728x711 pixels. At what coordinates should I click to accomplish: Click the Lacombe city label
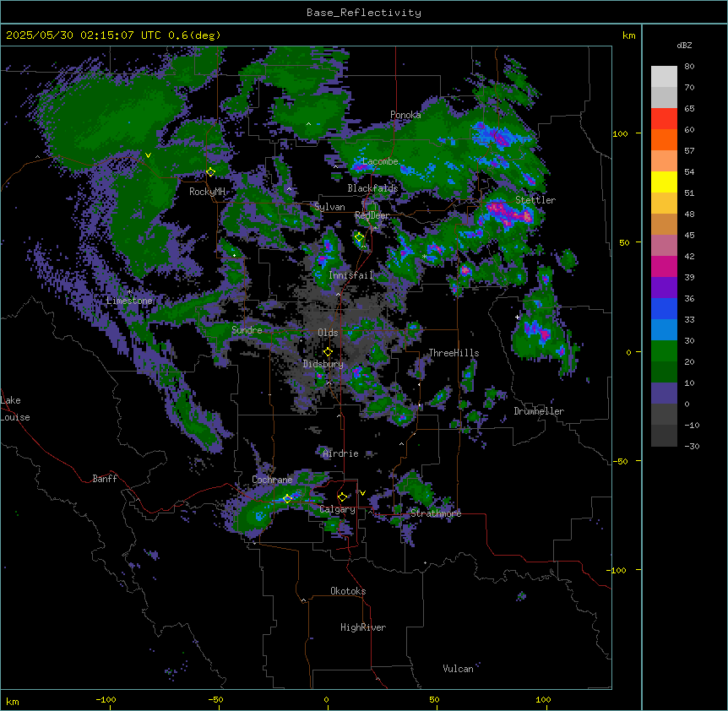(380, 161)
